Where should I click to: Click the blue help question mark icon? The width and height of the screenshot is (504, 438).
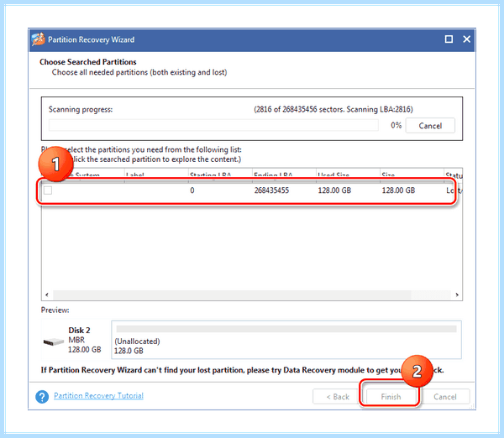pyautogui.click(x=42, y=397)
